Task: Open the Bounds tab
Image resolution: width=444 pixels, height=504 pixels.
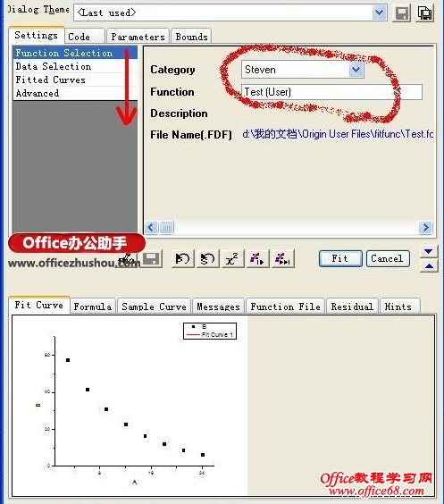Action: click(191, 37)
